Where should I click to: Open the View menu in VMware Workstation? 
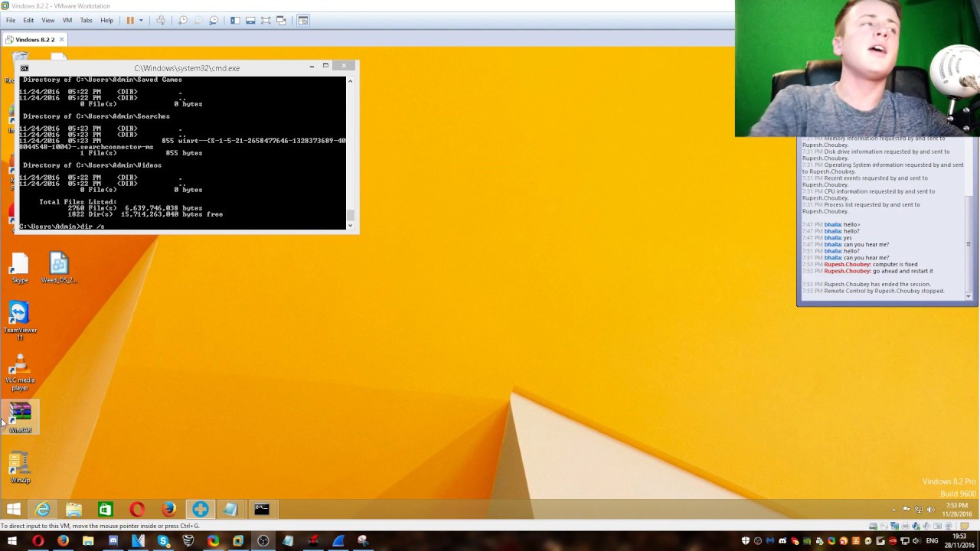47,21
